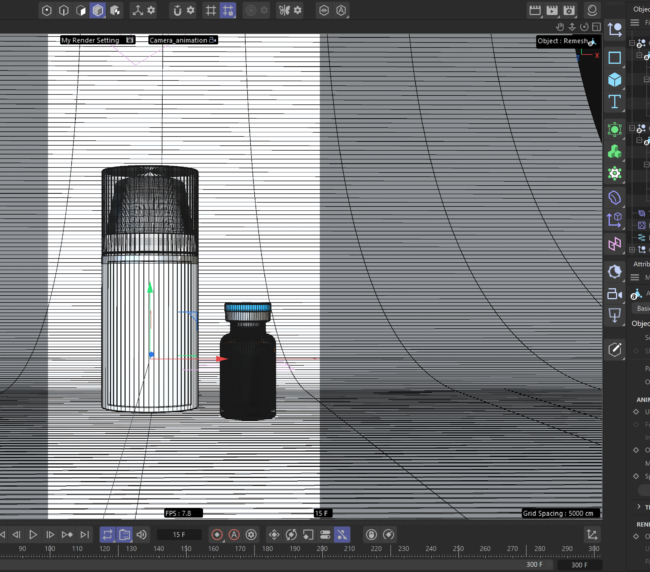
Task: Toggle timeline sound playback speaker
Action: 141,535
